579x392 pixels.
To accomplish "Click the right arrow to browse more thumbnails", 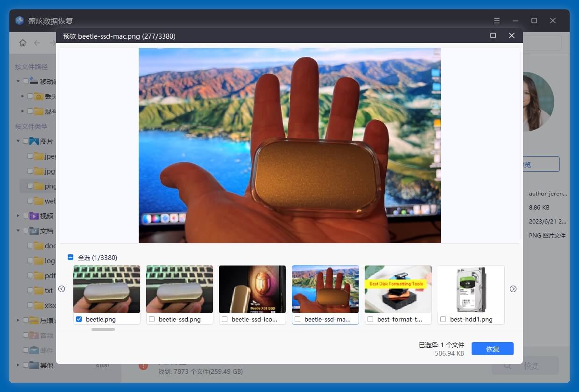I will [513, 289].
